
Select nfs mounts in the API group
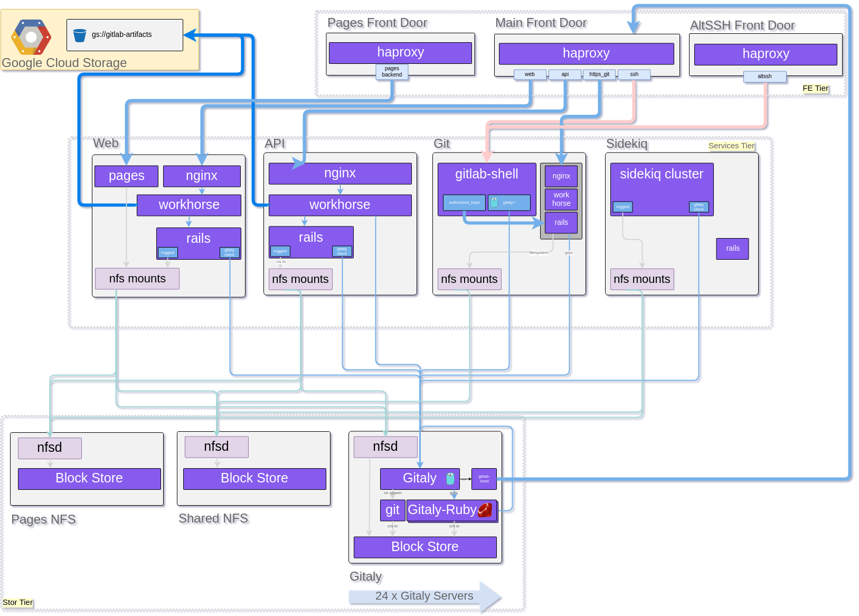point(300,279)
